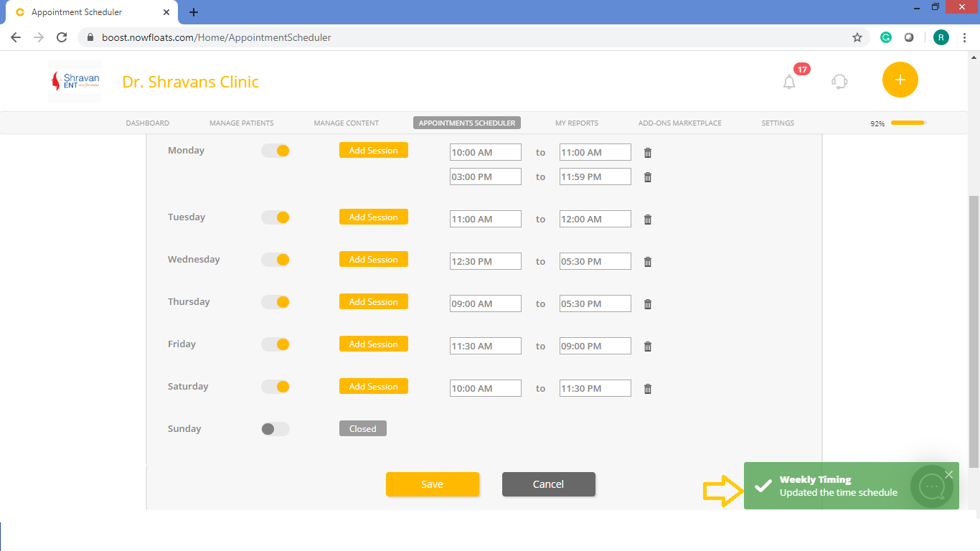Open the chat bubble widget
The height and width of the screenshot is (551, 980).
click(931, 486)
